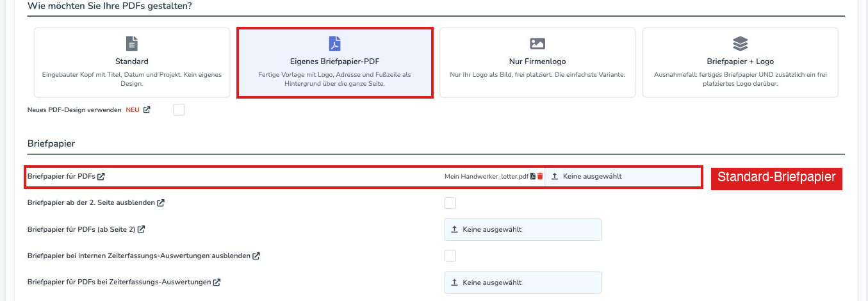Screen dimensions: 868x301
Task: Open external link icon beside Briefpapier für PDFs
Action: pos(101,176)
